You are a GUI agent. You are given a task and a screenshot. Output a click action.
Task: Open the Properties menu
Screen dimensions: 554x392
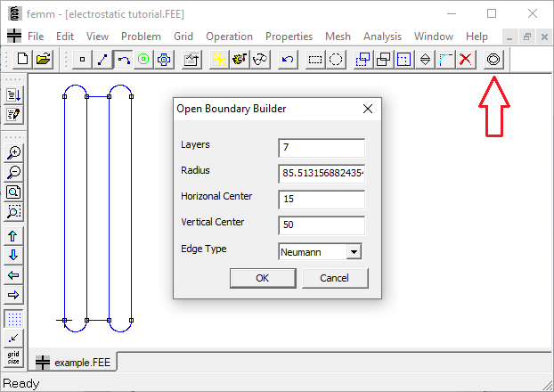289,37
